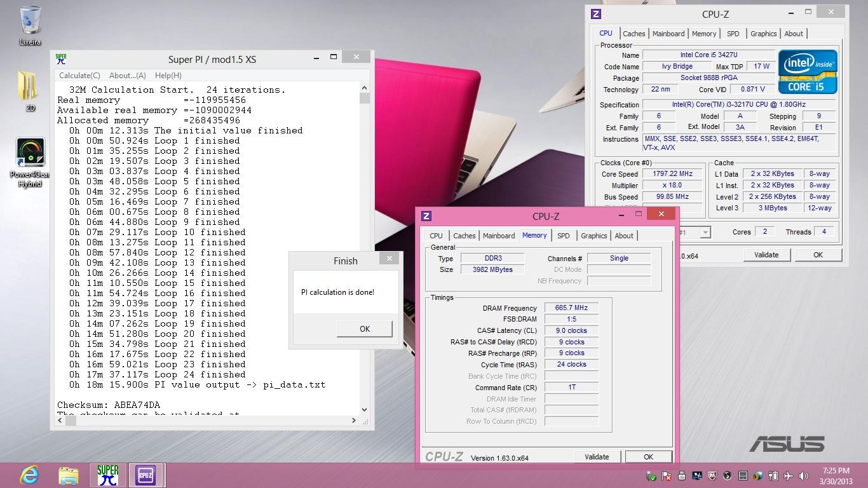
Task: Switch to Memory tab in back CPU-Z window
Action: tap(704, 34)
